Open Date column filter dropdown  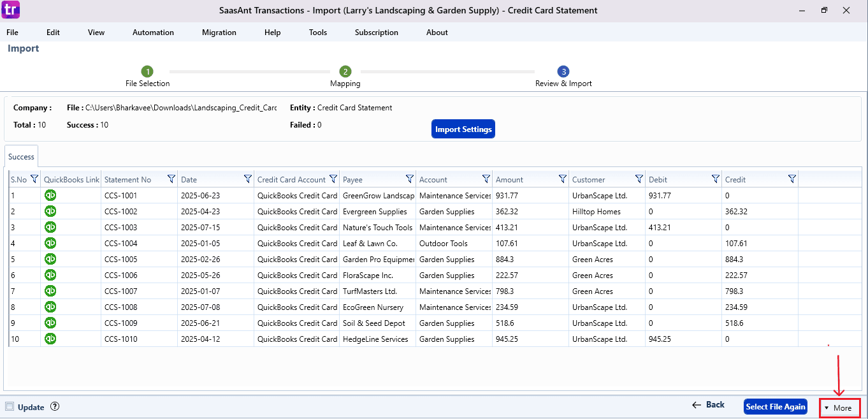[x=247, y=179]
